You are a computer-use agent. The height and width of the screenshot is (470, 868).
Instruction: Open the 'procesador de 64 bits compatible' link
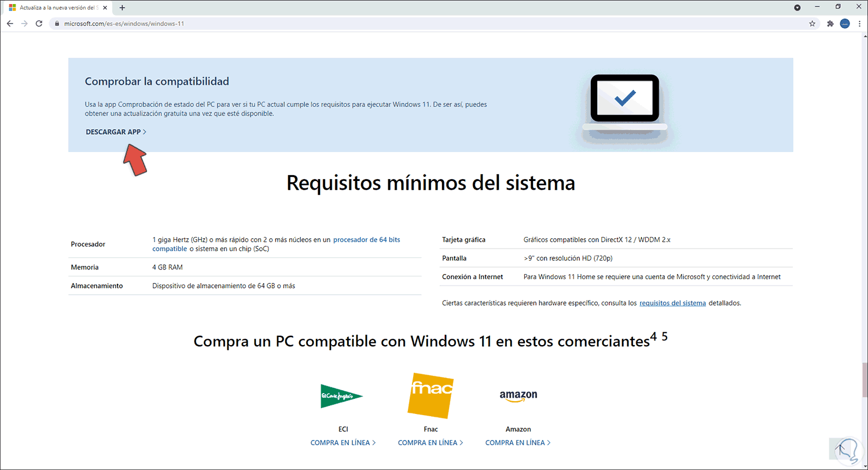coord(276,244)
